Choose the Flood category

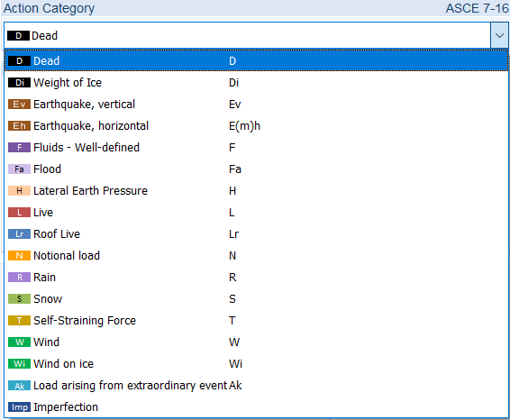[256, 169]
